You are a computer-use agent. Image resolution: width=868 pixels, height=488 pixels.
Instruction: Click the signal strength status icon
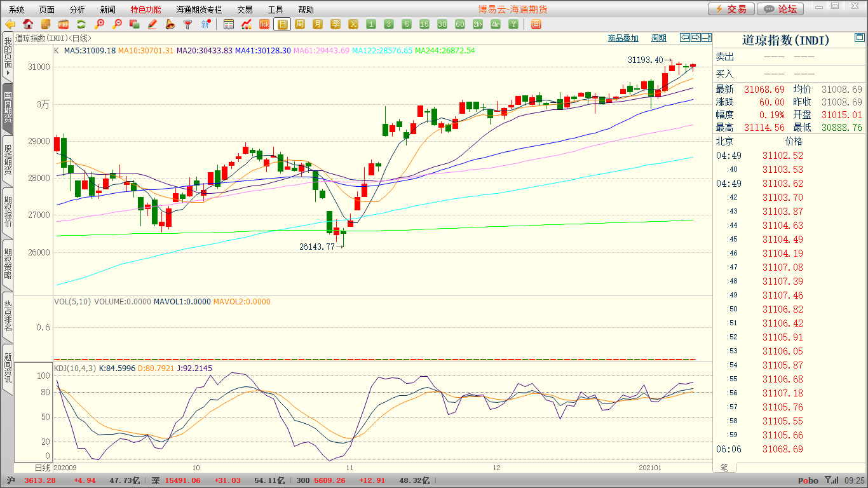[831, 480]
